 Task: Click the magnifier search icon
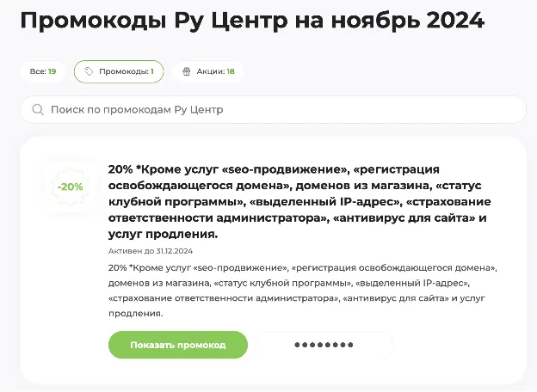[x=38, y=110]
